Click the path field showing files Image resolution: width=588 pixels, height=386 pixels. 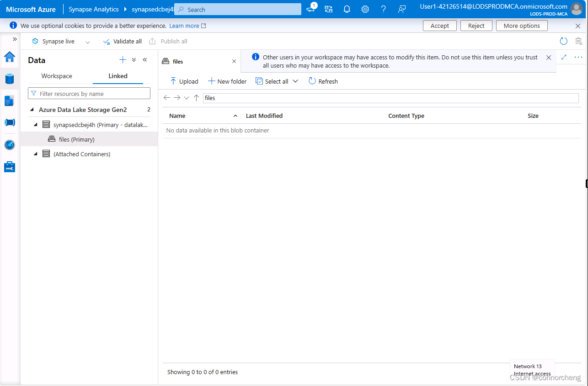click(391, 98)
